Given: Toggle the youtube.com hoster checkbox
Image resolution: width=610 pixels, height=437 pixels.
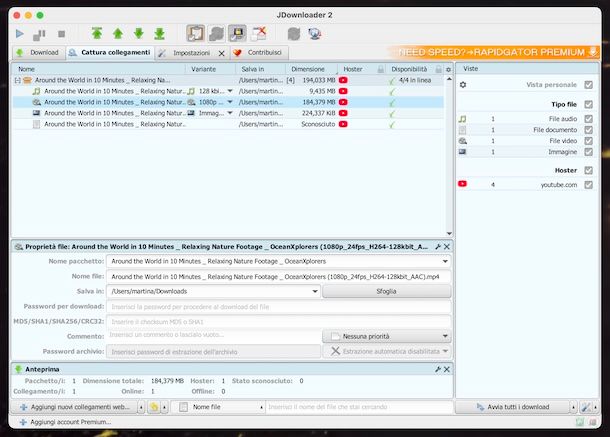Looking at the screenshot, I should tap(588, 184).
